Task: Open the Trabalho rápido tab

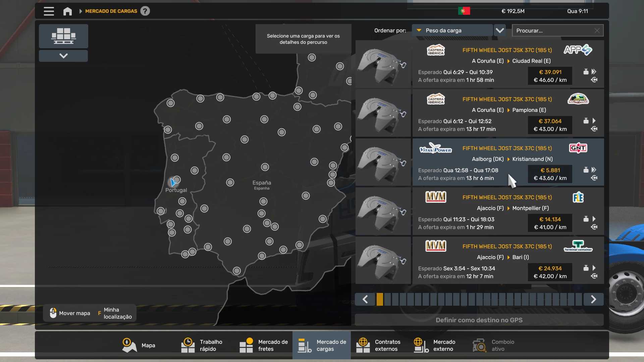Action: [x=202, y=345]
